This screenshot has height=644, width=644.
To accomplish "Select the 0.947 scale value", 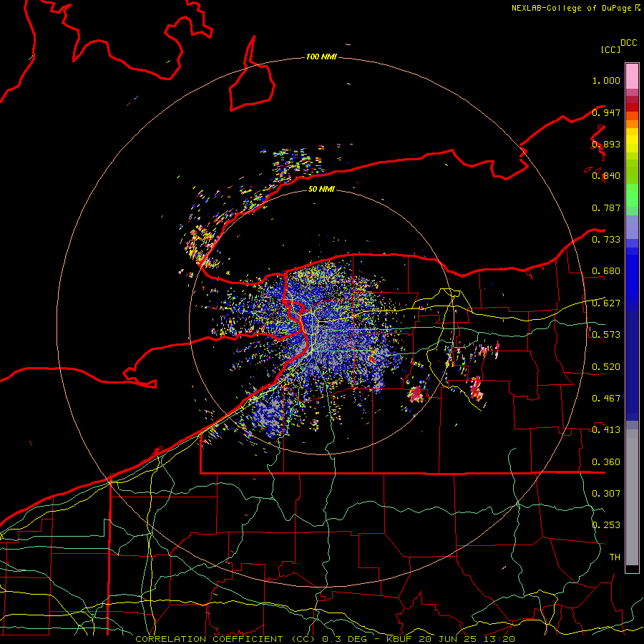I will 606,112.
